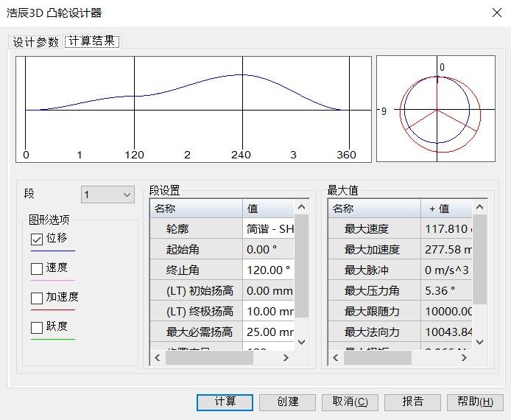511x420 pixels.
Task: Select the 最大加速度 row
Action: (401, 249)
